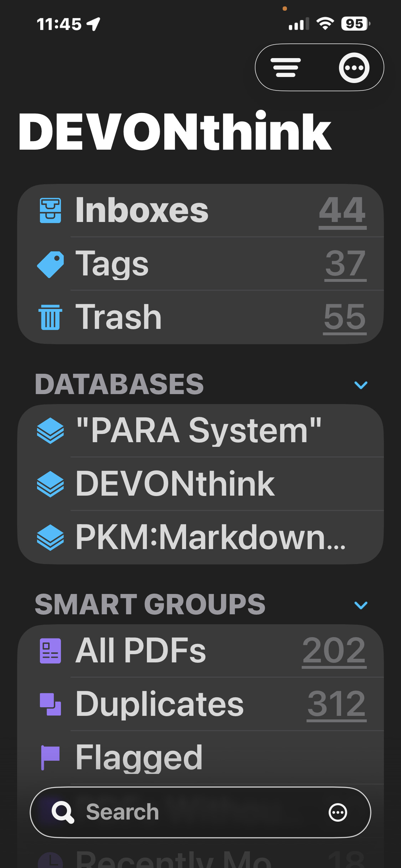401x868 pixels.
Task: Open the top-right ellipsis options menu
Action: pyautogui.click(x=354, y=68)
